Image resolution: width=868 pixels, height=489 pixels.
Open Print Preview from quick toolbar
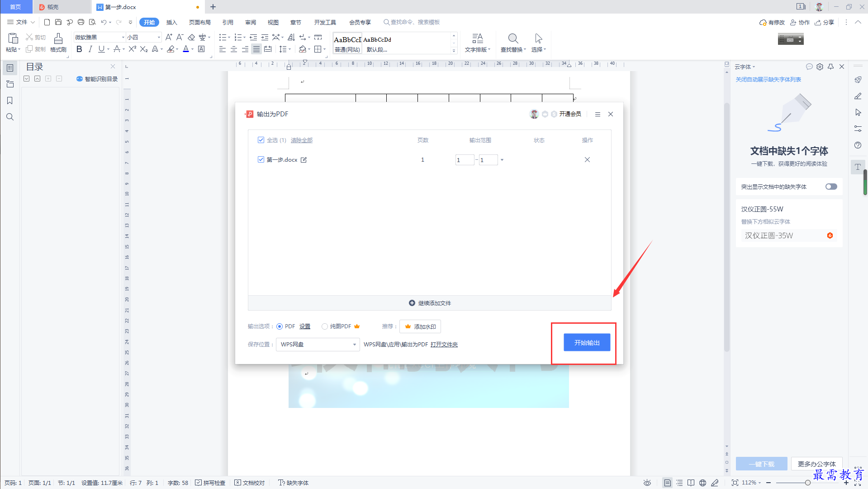(92, 22)
